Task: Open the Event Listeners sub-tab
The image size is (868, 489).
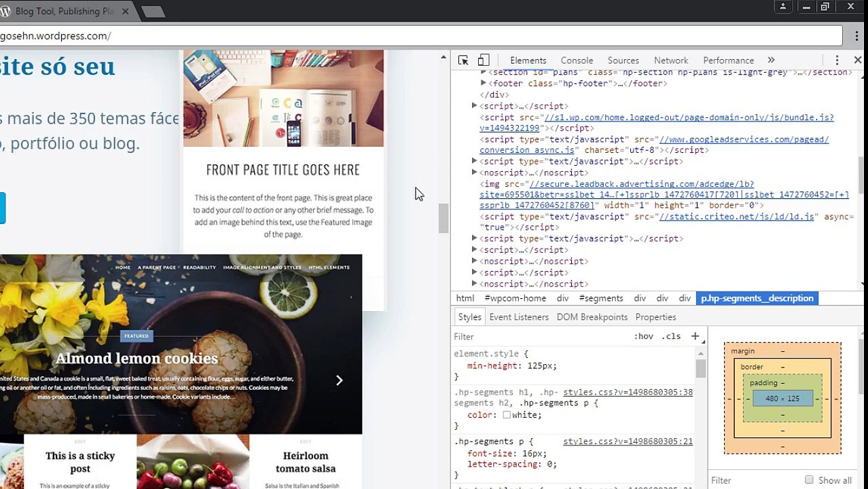Action: [x=519, y=317]
